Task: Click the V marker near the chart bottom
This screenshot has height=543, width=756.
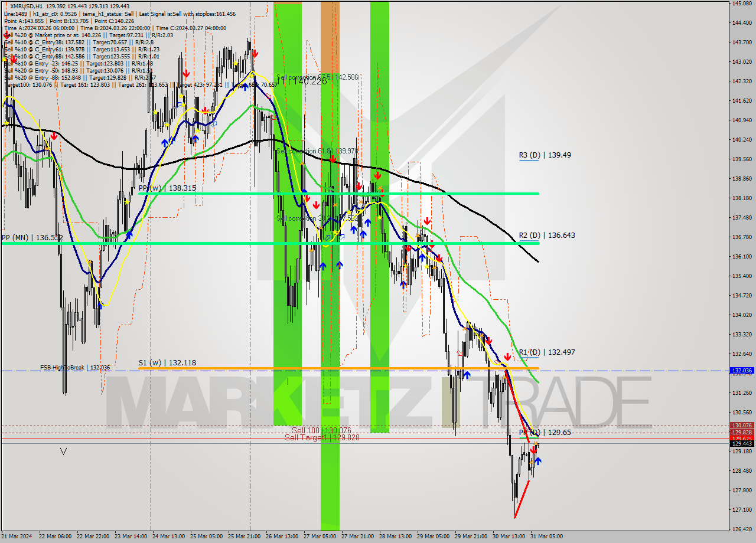Action: 63,452
